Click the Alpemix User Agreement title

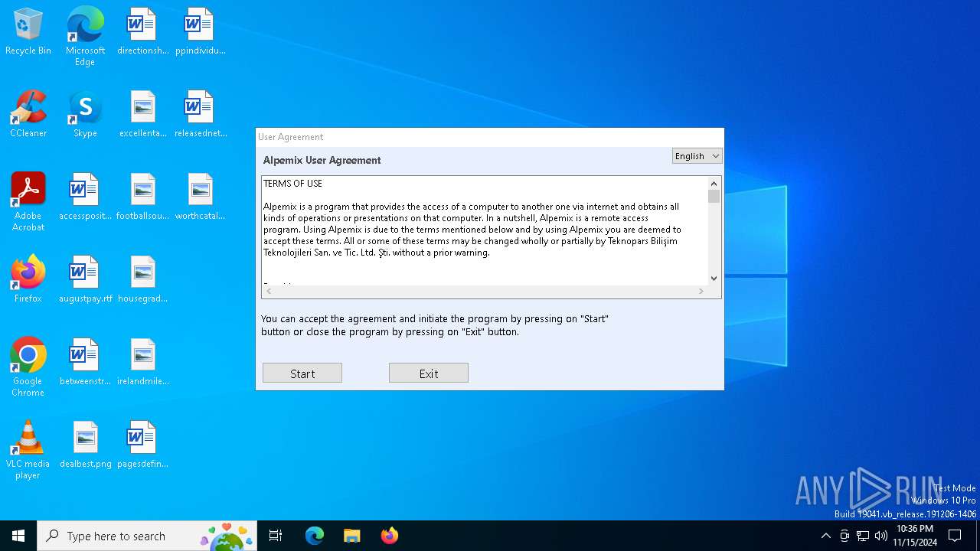322,160
